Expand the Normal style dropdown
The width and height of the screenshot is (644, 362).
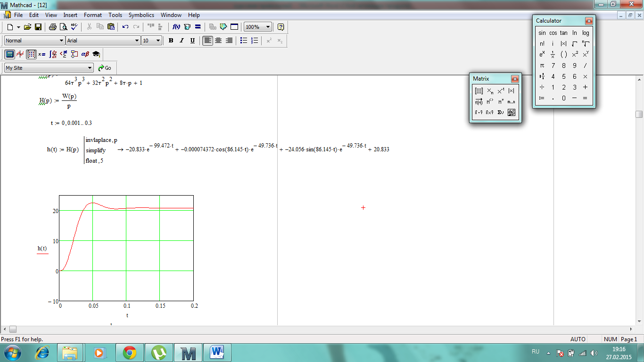click(x=61, y=41)
